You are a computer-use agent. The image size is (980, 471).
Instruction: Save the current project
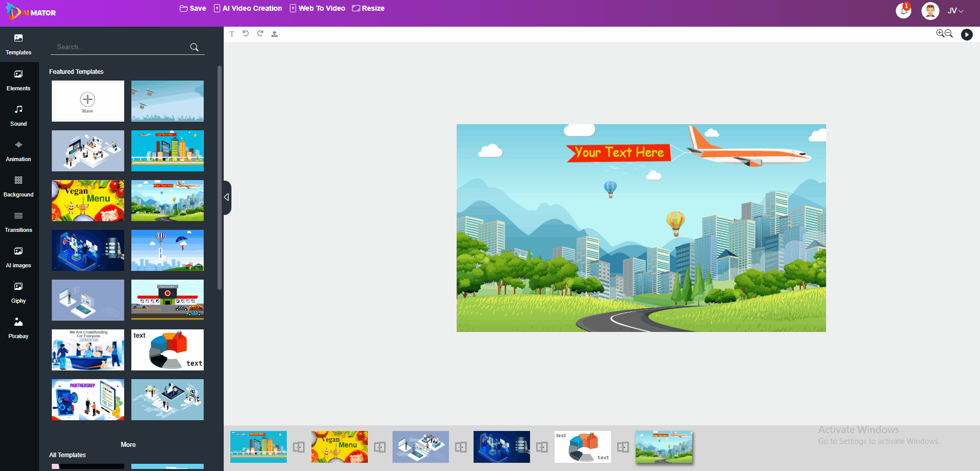pos(193,8)
